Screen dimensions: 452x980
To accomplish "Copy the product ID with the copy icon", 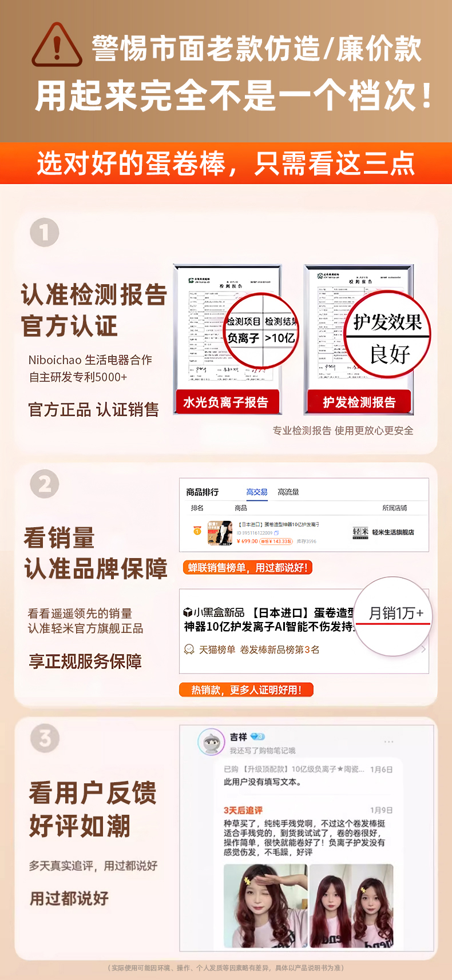I will click(276, 533).
